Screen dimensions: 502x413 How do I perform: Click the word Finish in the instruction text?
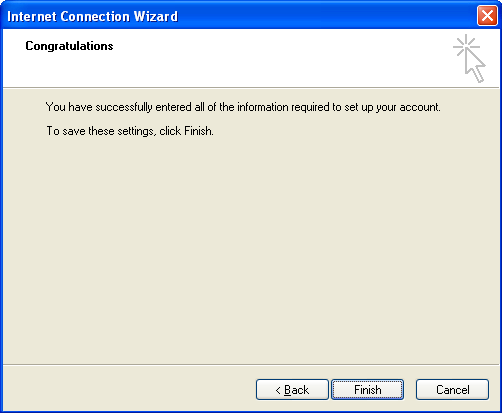[198, 131]
